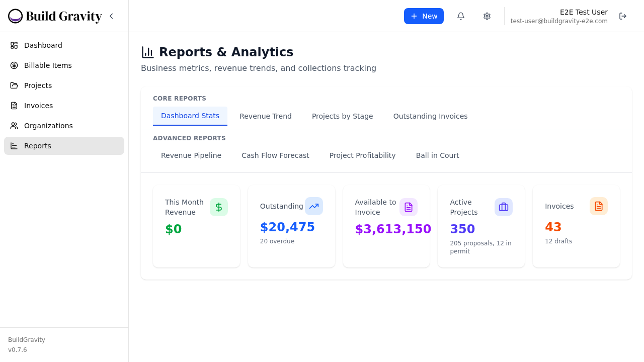The height and width of the screenshot is (362, 644).
Task: Select the Billable Items dollar icon
Action: point(14,65)
